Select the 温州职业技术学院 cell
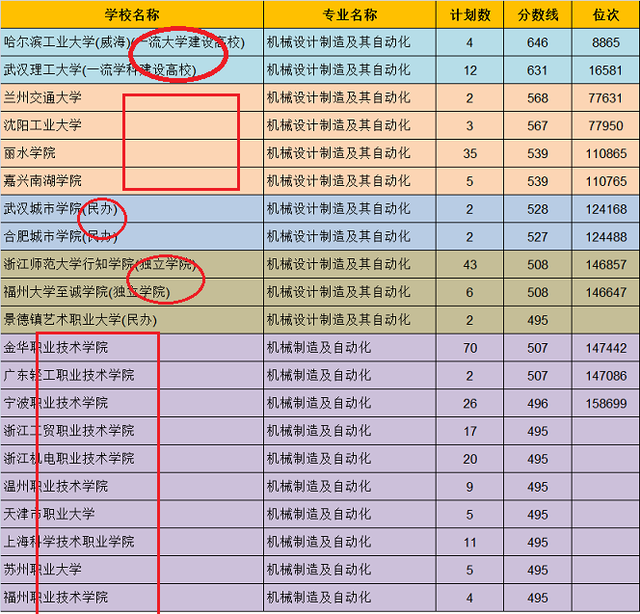The height and width of the screenshot is (614, 640). pos(132,487)
